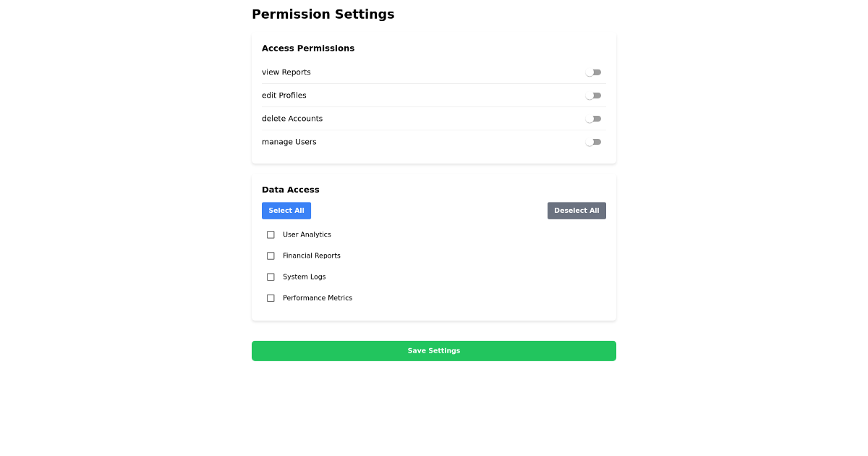Click the Access Permissions section heading
Viewport: 868px width, 456px height.
(308, 48)
